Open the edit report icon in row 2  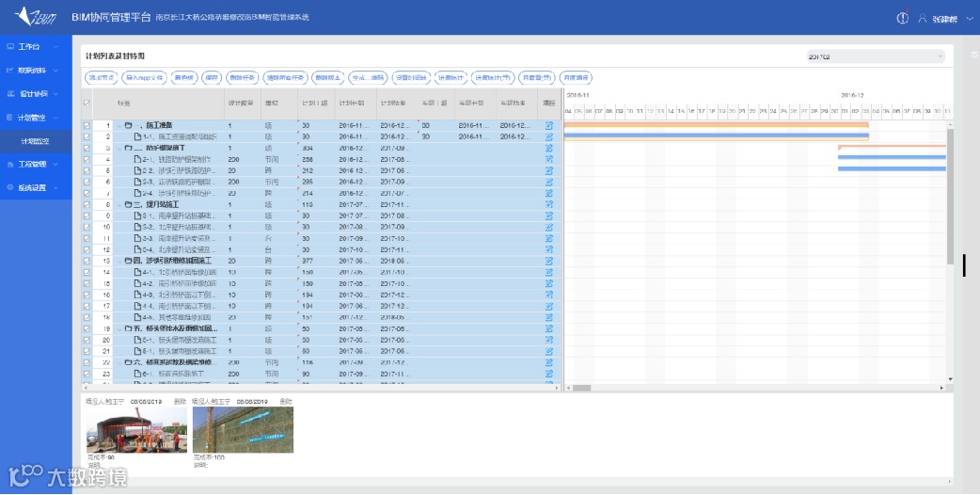pyautogui.click(x=548, y=136)
